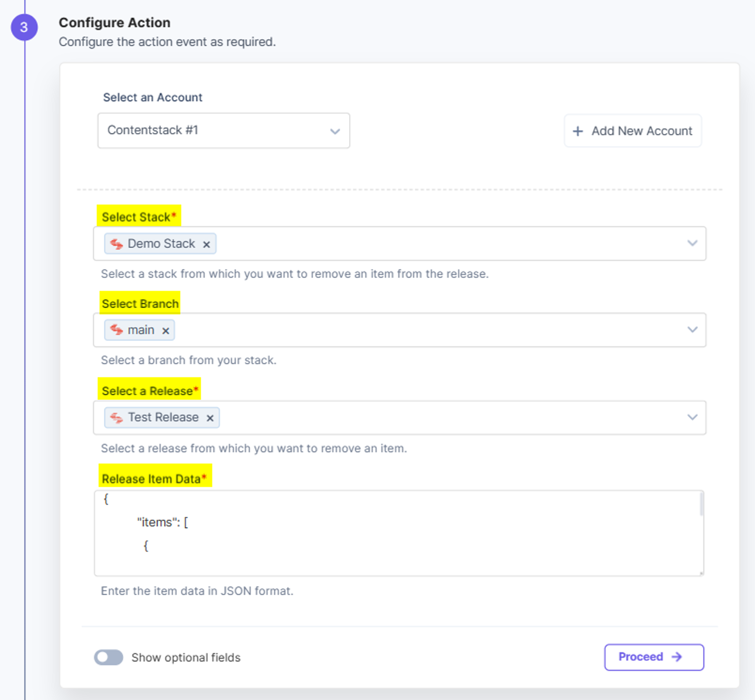Click the Configure Action heading
This screenshot has height=700, width=755.
coord(114,23)
